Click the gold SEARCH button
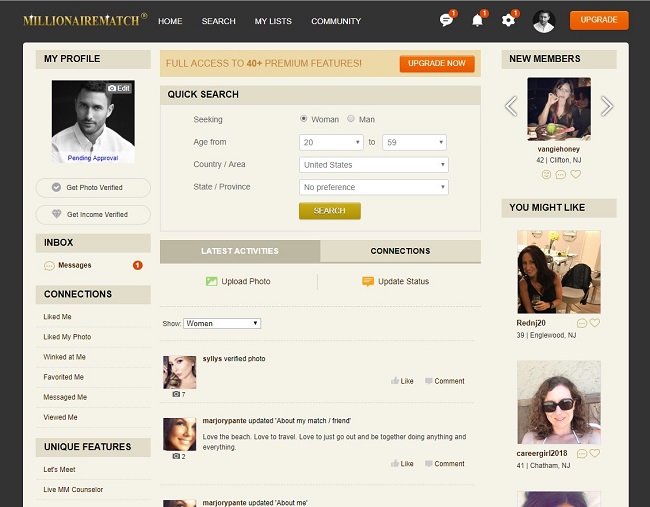 330,211
